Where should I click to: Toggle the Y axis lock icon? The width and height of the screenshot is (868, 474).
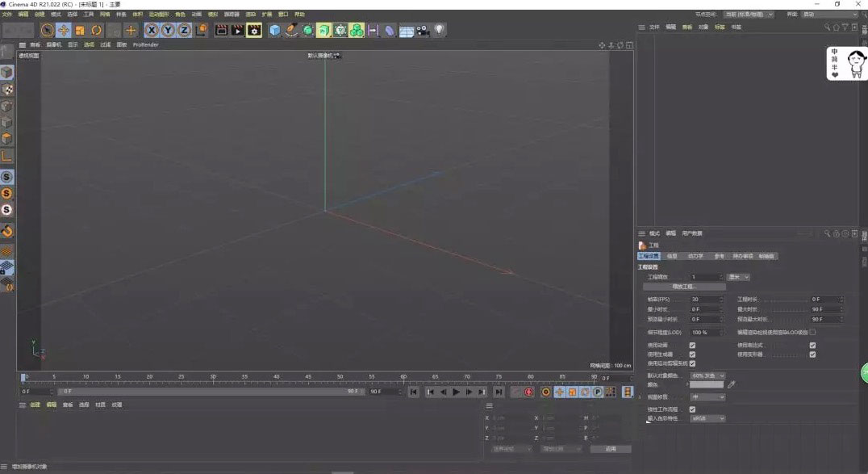[168, 30]
